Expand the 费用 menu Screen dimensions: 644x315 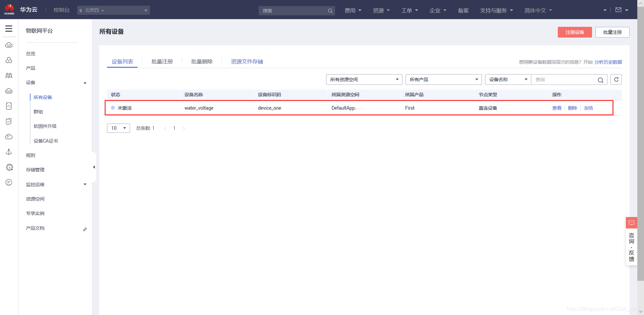[x=353, y=10]
